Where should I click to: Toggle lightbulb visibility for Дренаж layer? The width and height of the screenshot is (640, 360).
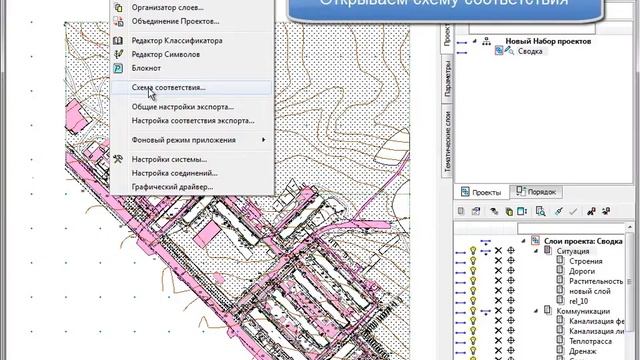pyautogui.click(x=473, y=351)
